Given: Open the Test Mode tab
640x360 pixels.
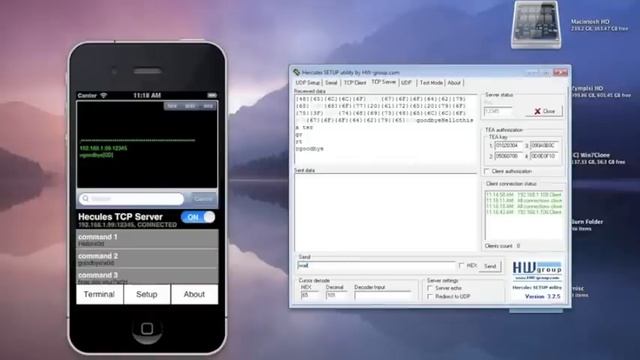Looking at the screenshot, I should point(431,83).
